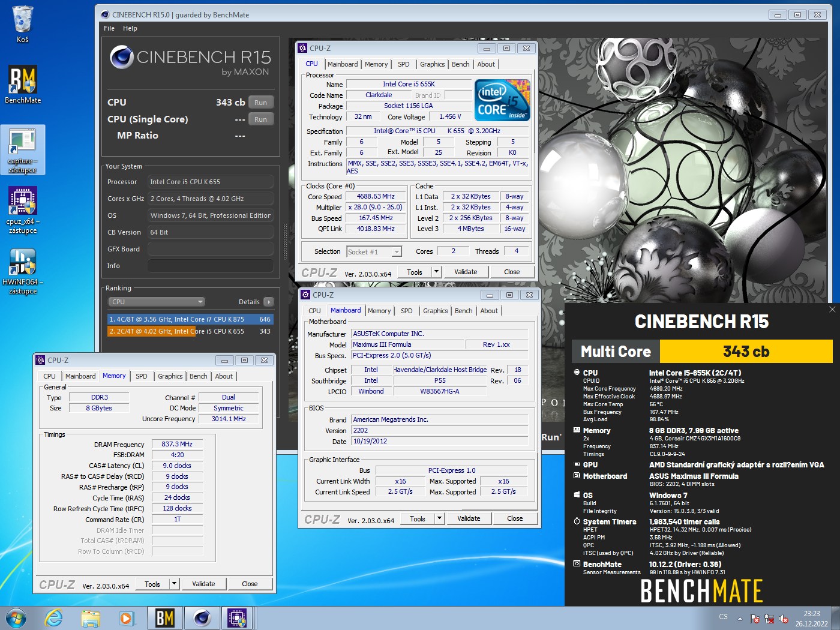Click Close in CPU-Z CPU window

512,272
